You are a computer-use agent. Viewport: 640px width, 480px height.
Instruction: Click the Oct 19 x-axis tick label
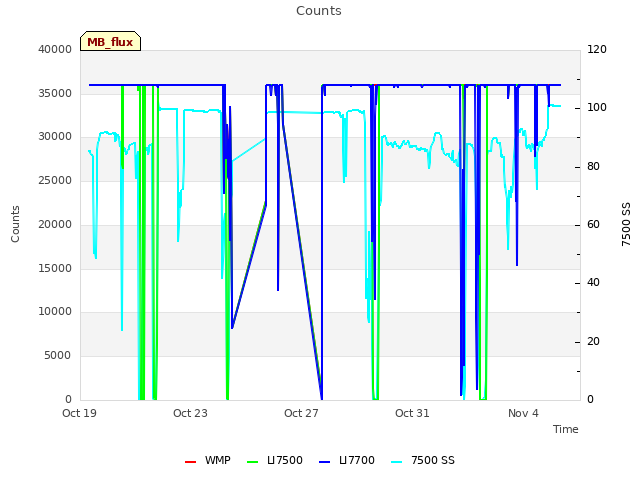coord(79,413)
